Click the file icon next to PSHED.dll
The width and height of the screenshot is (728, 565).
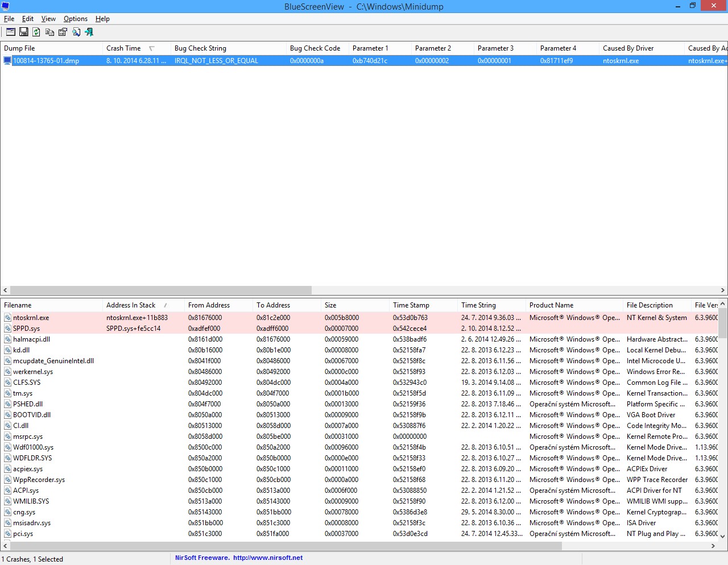pos(8,404)
